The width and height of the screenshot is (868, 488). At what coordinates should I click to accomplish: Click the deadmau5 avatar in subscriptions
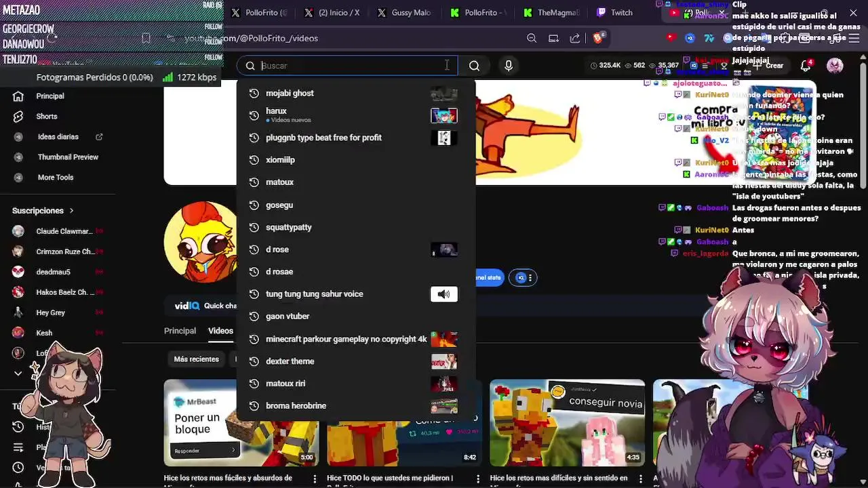tap(18, 272)
